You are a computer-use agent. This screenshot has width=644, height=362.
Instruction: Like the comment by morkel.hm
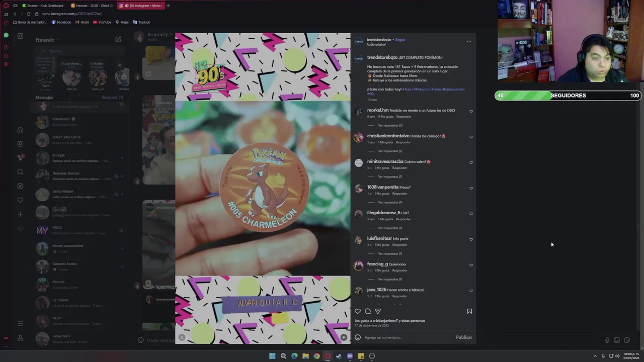coord(471,111)
